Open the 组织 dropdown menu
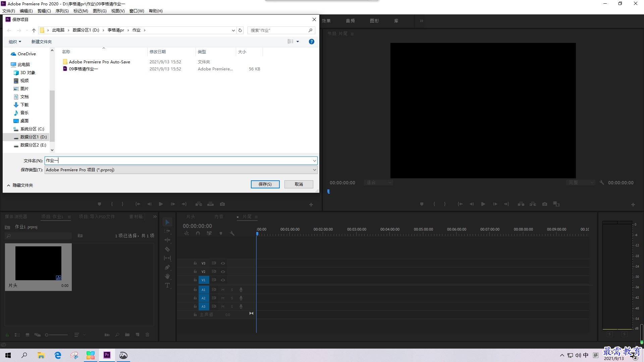Screen dimensions: 644x362 coord(15,42)
